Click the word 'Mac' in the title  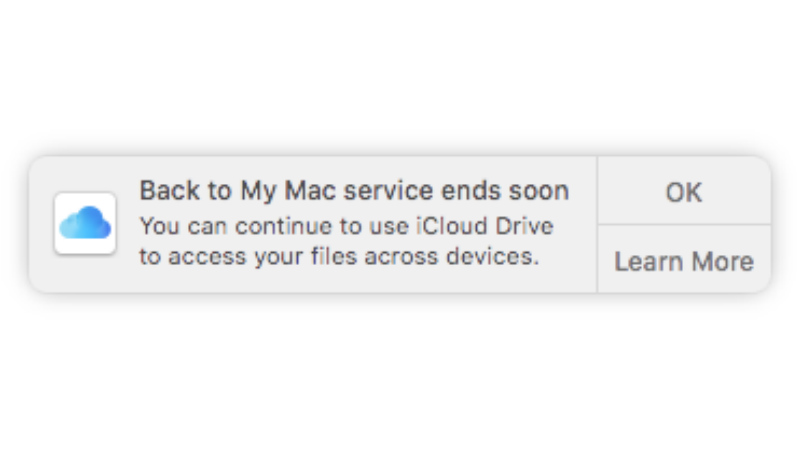pos(310,191)
